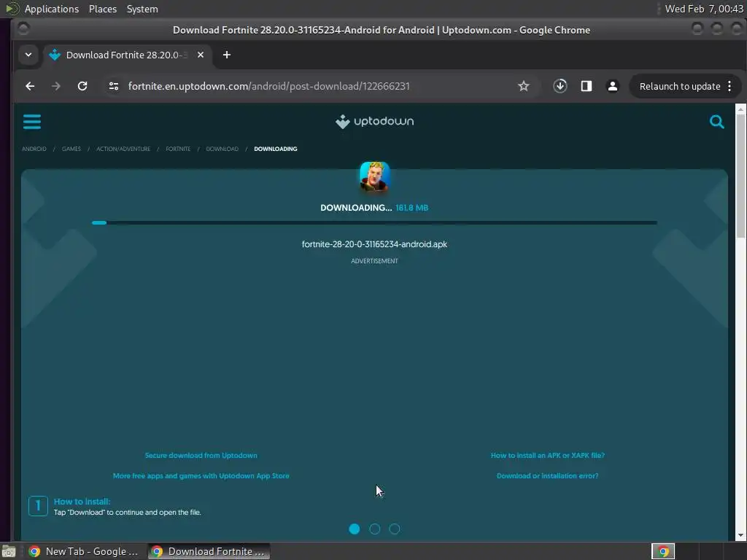
Task: Open a new tab
Action: (227, 55)
